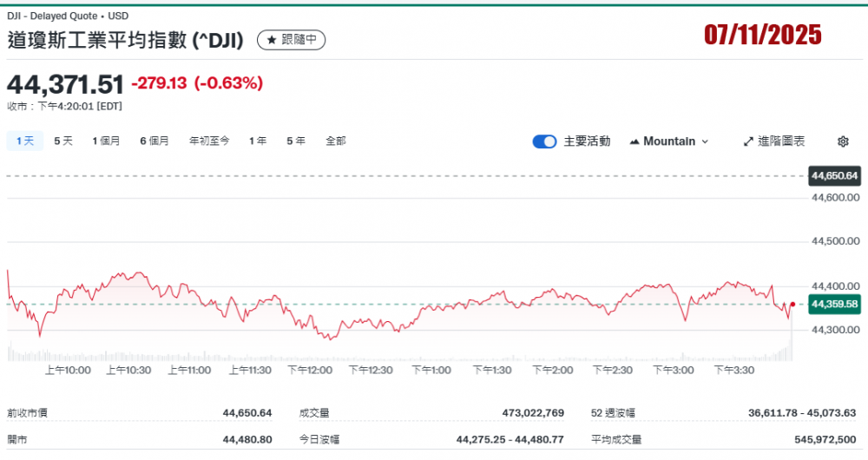Select the 1天 time range tab

tap(24, 141)
